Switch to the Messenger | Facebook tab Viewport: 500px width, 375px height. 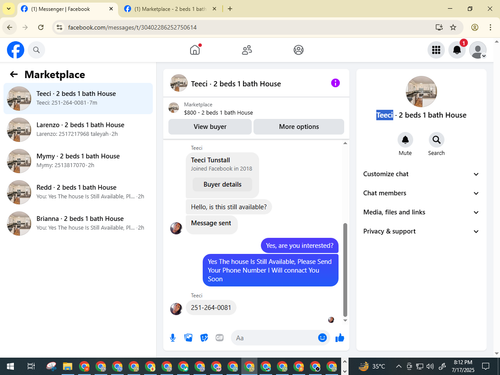[67, 9]
